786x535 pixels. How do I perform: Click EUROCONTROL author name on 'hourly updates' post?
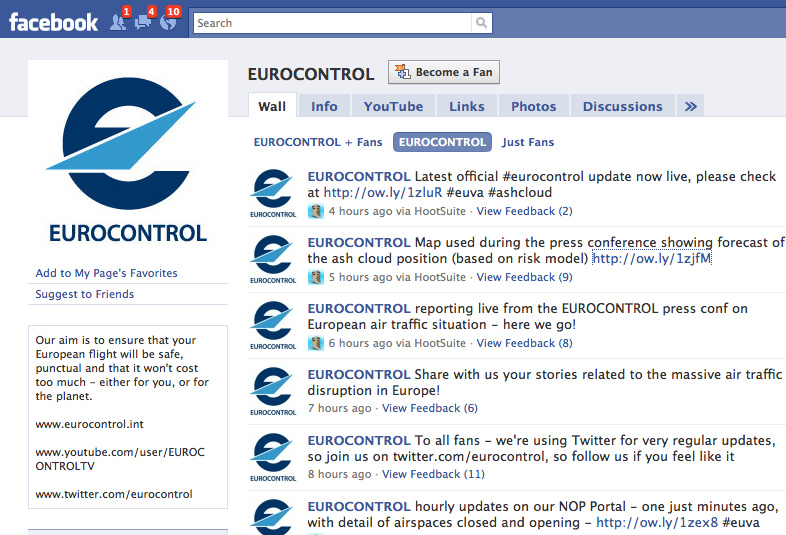pos(359,506)
